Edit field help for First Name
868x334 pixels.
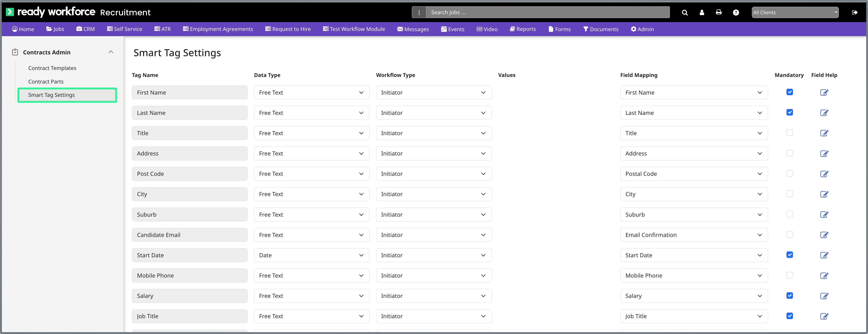tap(824, 92)
